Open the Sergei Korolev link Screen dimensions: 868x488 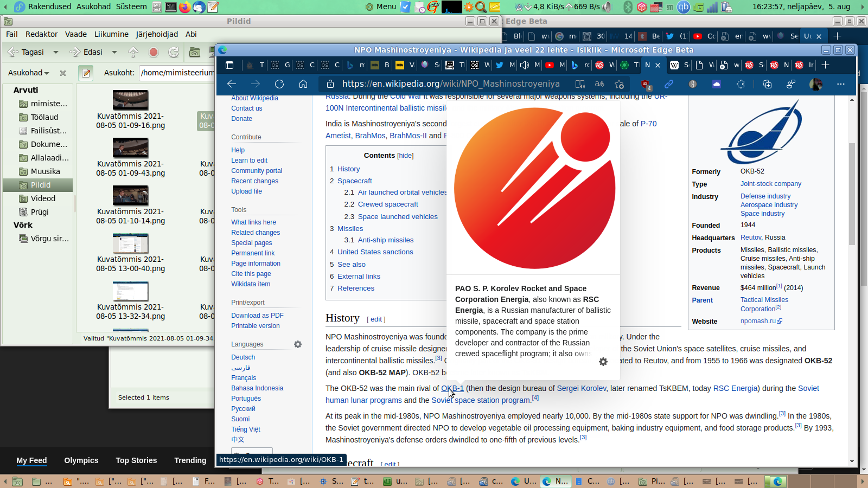point(582,388)
